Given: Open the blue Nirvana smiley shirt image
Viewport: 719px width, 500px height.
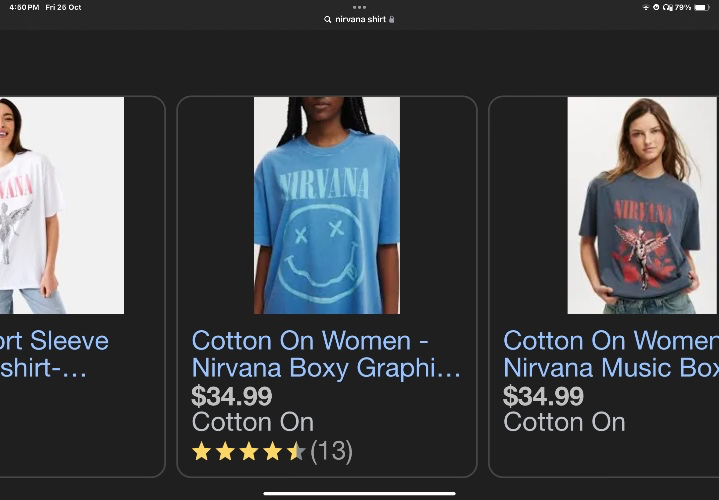Looking at the screenshot, I should 327,205.
